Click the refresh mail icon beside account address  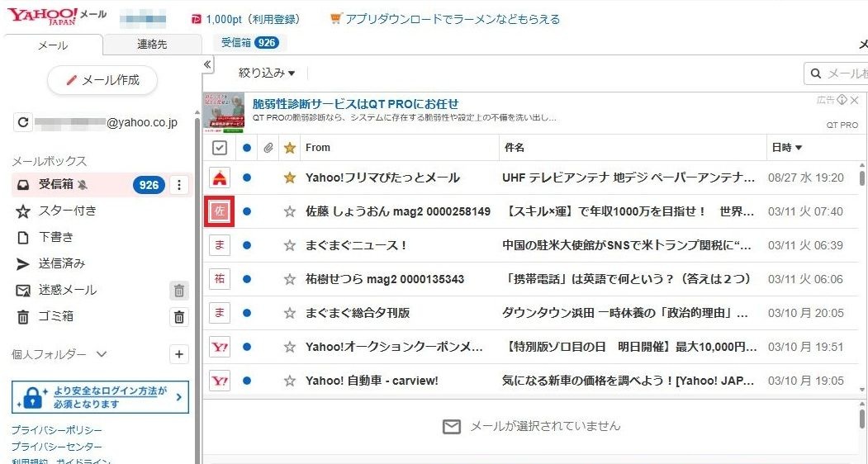(x=23, y=123)
